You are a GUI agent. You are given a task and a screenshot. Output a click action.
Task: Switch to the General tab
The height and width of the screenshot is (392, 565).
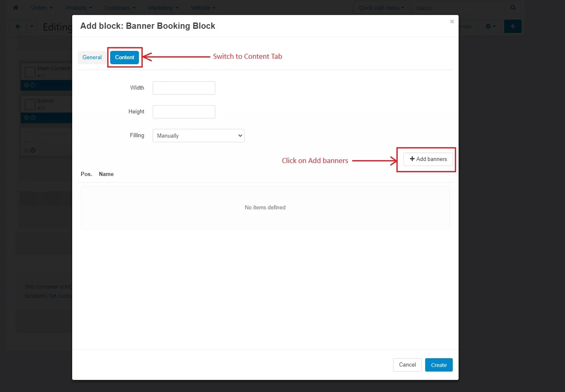(92, 58)
